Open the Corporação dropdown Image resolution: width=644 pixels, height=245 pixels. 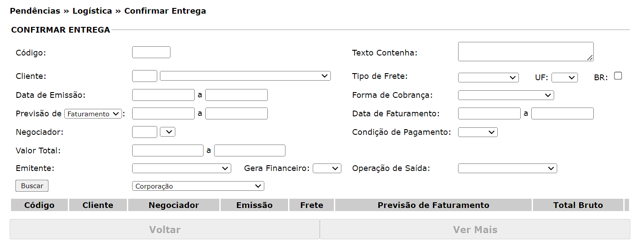[x=198, y=186]
